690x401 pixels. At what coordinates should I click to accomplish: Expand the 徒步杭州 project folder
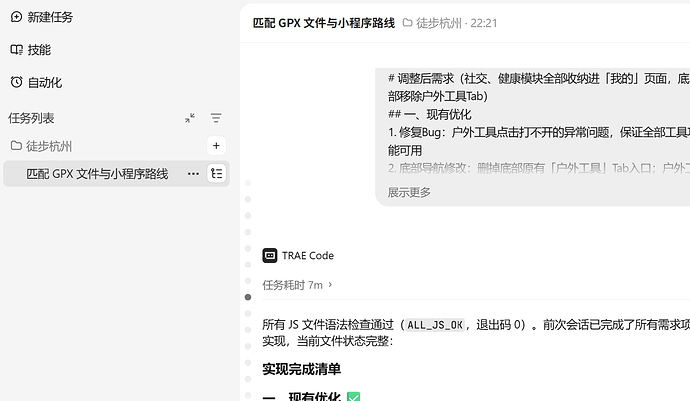tap(48, 146)
